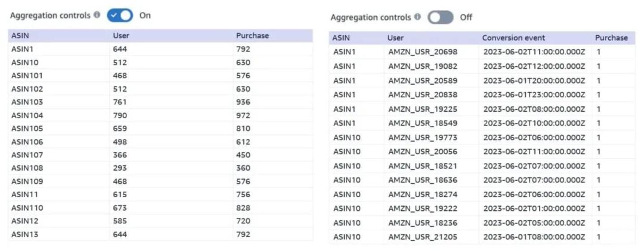This screenshot has height=252, width=644.
Task: Click user AMZN_USR_19082 cell
Action: [423, 66]
